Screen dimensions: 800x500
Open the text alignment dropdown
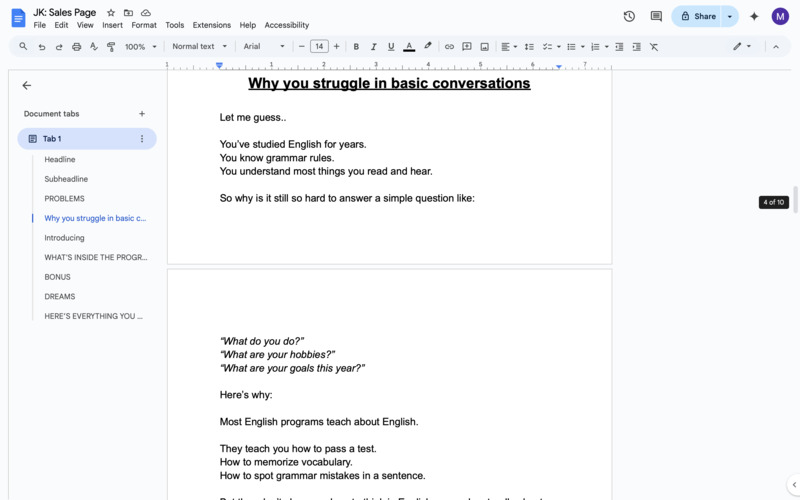[x=509, y=47]
